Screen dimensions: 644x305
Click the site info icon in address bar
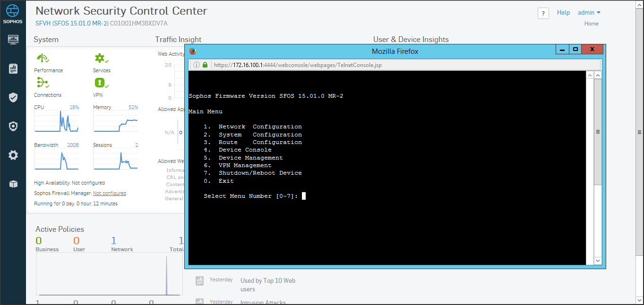[x=197, y=65]
